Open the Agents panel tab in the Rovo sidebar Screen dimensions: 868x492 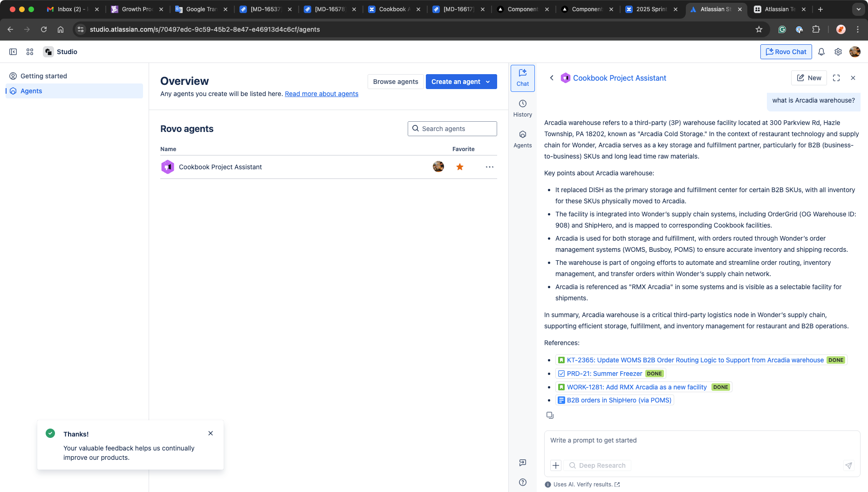tap(523, 139)
